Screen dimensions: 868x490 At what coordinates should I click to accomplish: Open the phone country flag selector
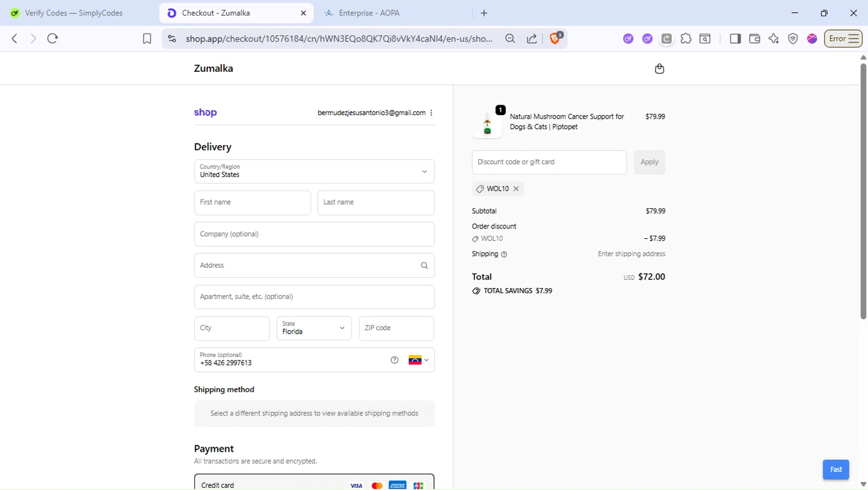[418, 360]
